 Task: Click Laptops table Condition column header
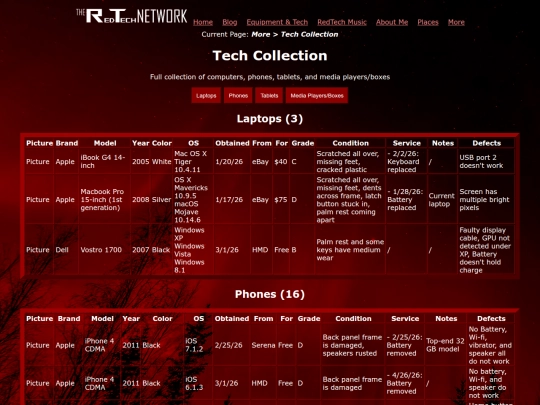pos(350,143)
